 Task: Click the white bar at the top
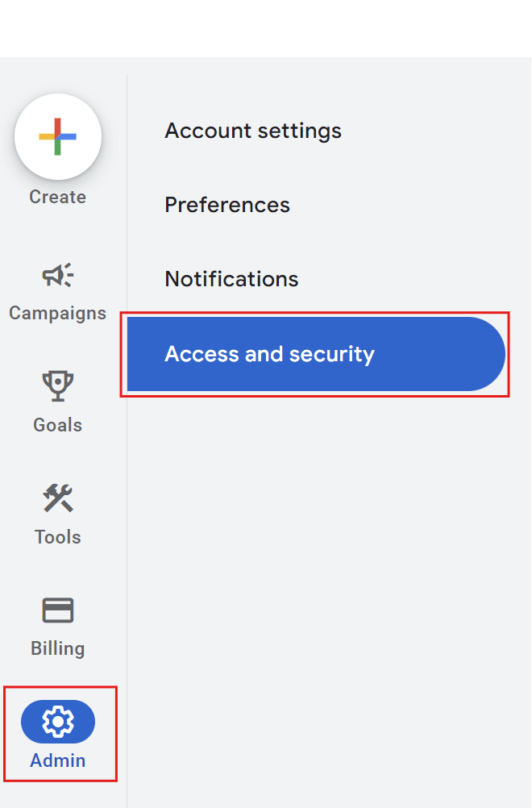pos(319,24)
